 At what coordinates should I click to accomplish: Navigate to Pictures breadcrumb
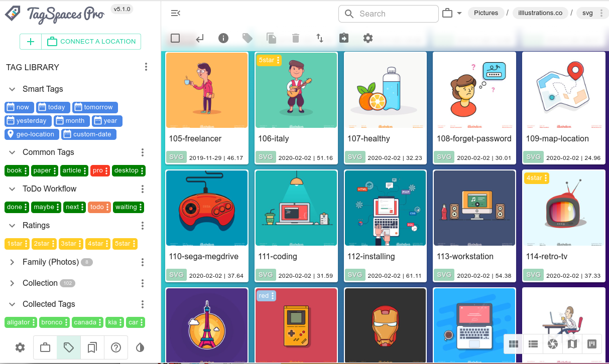pyautogui.click(x=486, y=13)
